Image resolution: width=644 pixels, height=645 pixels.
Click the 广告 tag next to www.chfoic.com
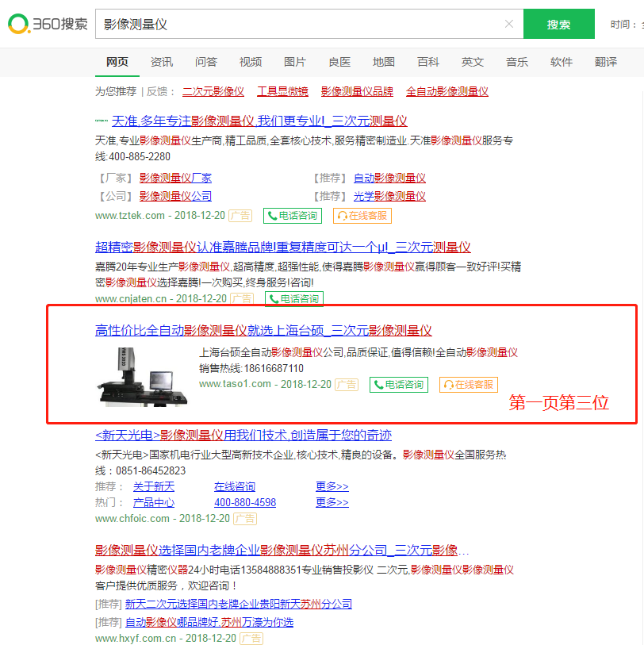pyautogui.click(x=245, y=519)
